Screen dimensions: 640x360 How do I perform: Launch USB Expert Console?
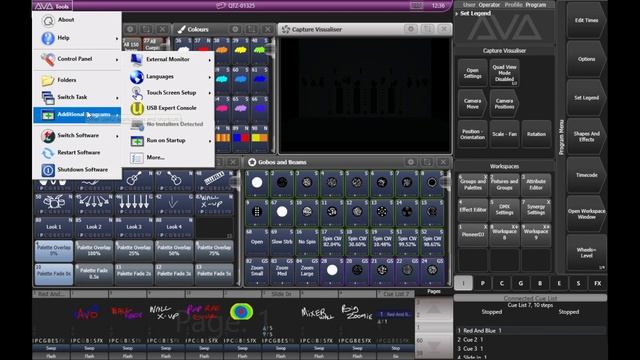point(168,108)
